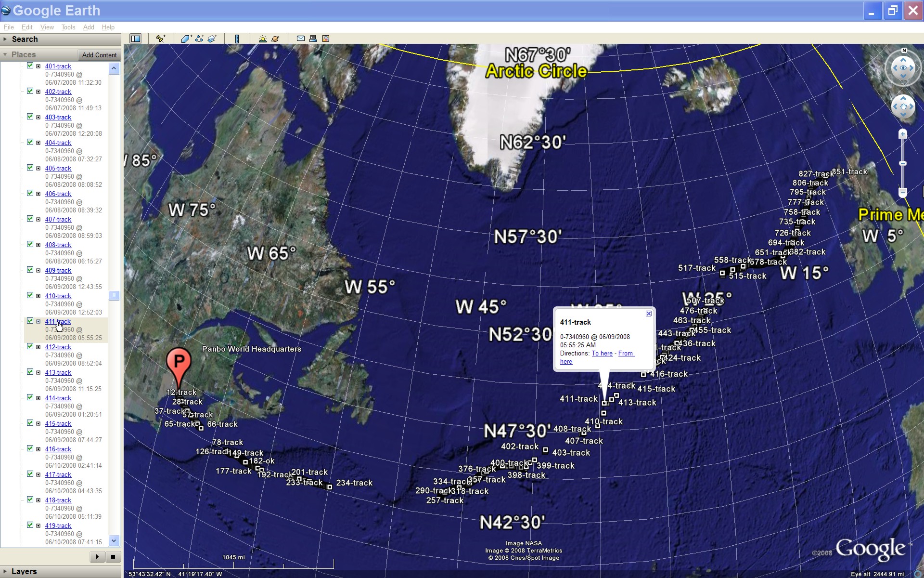The height and width of the screenshot is (578, 924).
Task: Toggle the sunlight display icon
Action: [262, 39]
